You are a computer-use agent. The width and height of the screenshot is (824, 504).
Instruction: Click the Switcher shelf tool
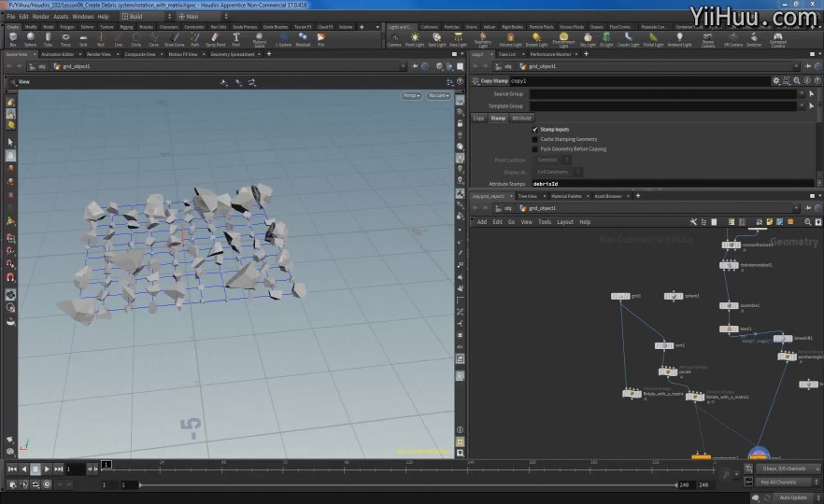[754, 39]
